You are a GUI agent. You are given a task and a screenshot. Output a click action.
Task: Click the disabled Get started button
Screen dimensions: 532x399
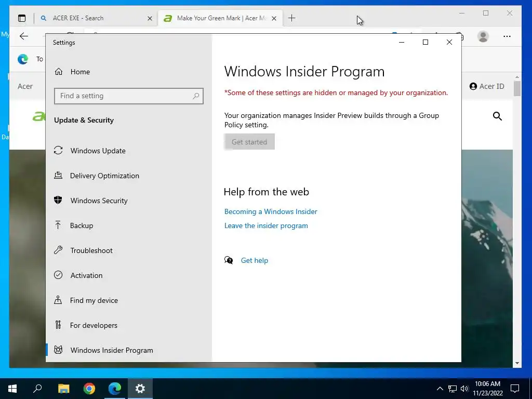tap(249, 142)
